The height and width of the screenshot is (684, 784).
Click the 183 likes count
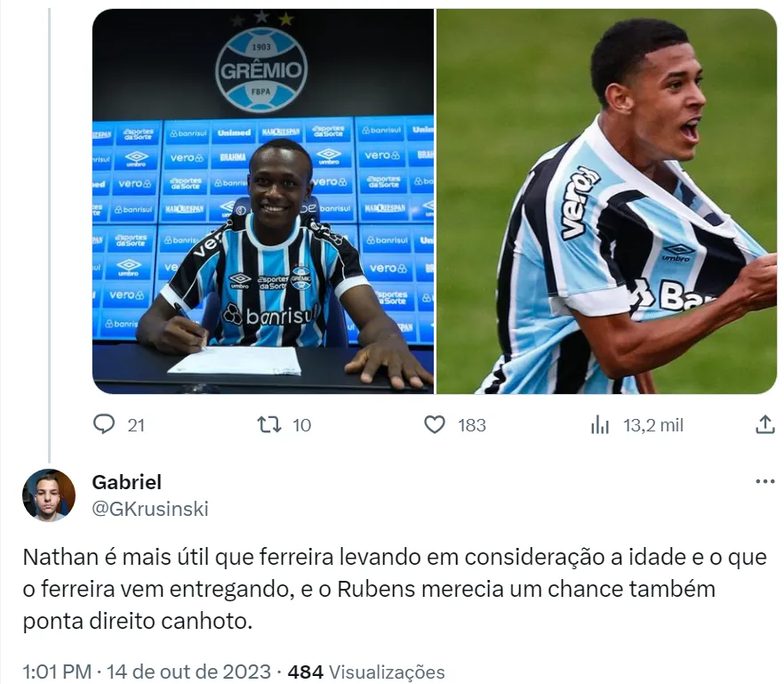[x=472, y=425]
